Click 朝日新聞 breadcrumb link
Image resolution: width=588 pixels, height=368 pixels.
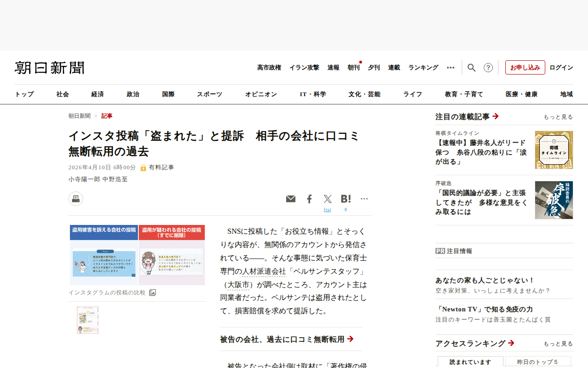79,116
